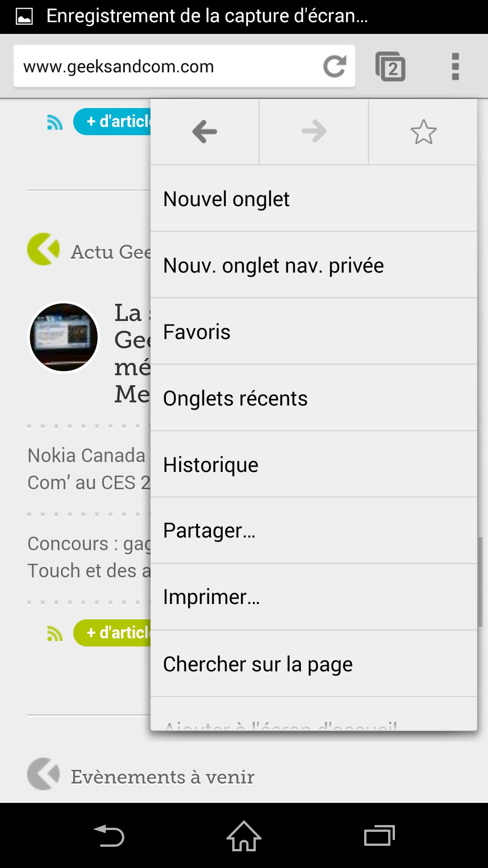
Task: Choose Chercher sur la page
Action: (x=314, y=664)
